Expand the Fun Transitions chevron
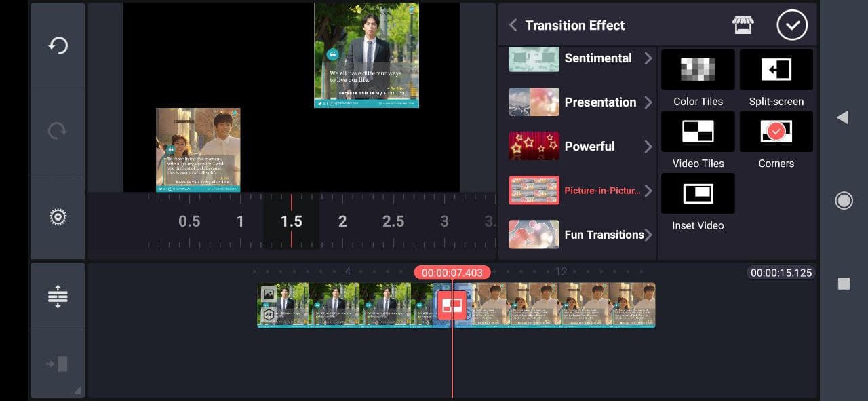 click(x=649, y=235)
